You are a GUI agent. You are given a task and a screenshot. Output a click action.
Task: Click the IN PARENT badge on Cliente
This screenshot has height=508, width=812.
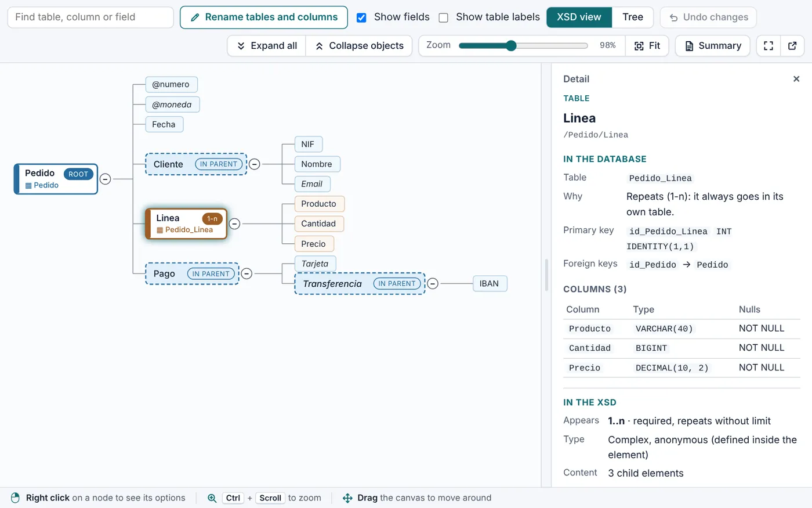219,164
